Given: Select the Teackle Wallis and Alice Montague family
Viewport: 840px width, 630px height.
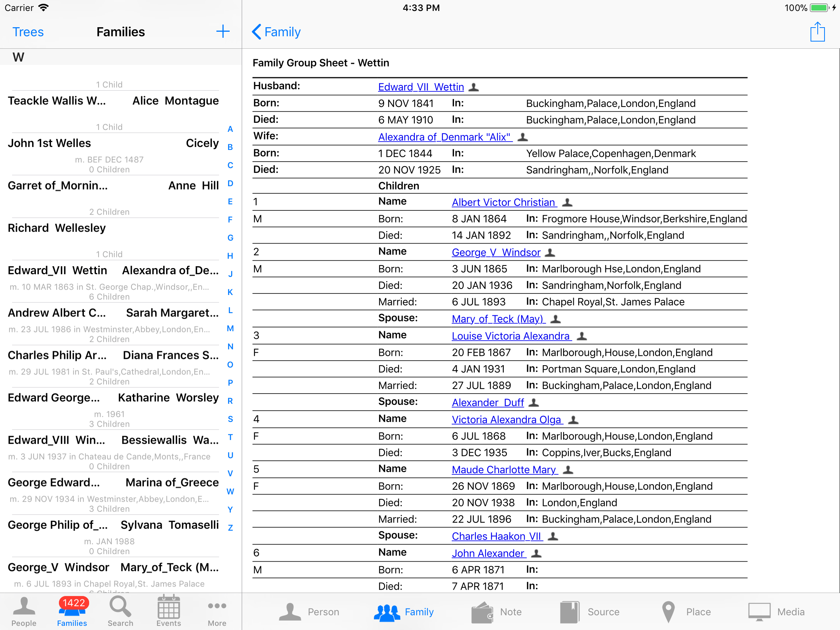Looking at the screenshot, I should [113, 101].
